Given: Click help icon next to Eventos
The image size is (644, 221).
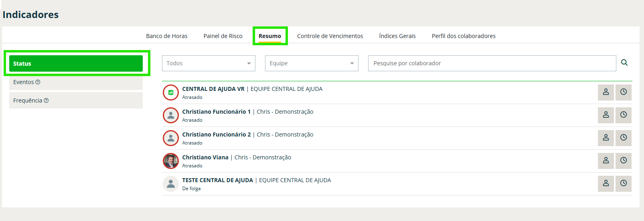Looking at the screenshot, I should [x=38, y=82].
